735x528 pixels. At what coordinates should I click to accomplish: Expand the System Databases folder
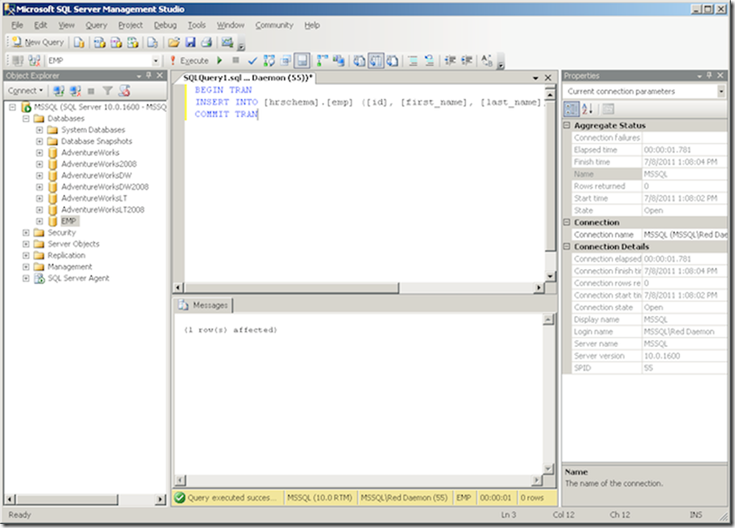pyautogui.click(x=40, y=130)
